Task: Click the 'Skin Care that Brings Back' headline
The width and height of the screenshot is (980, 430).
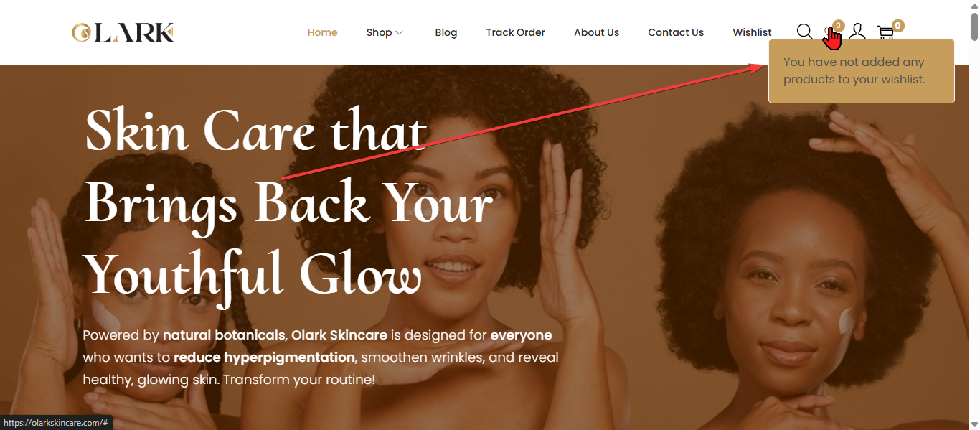Action: point(289,203)
